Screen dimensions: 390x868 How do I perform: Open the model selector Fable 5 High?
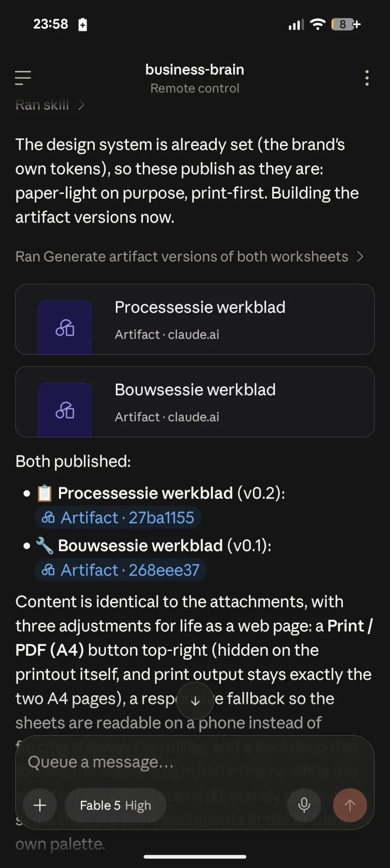pos(115,805)
